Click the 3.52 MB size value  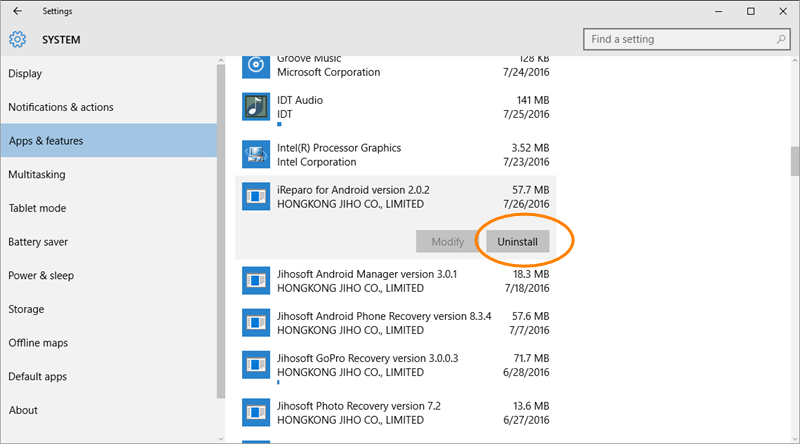[x=530, y=148]
